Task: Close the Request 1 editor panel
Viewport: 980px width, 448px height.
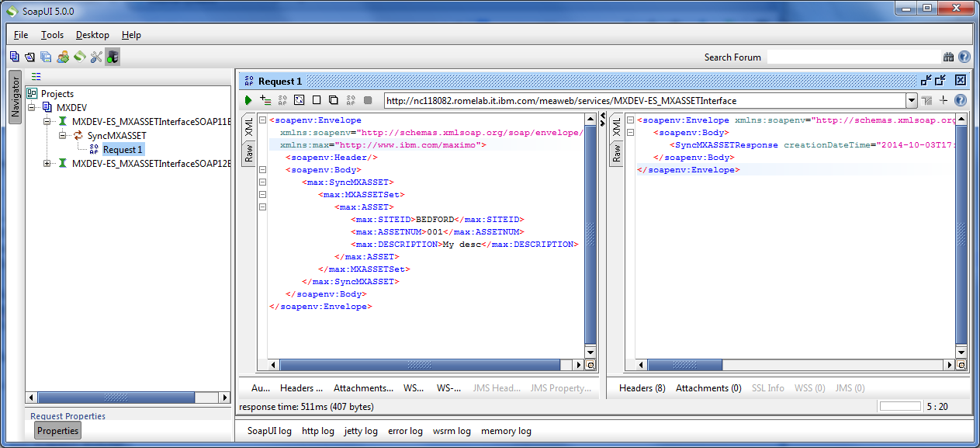Action: click(x=961, y=80)
